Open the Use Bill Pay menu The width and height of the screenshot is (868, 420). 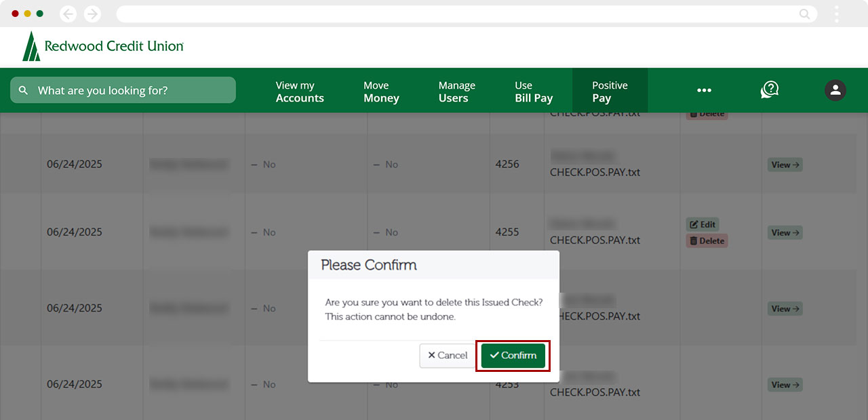(534, 91)
